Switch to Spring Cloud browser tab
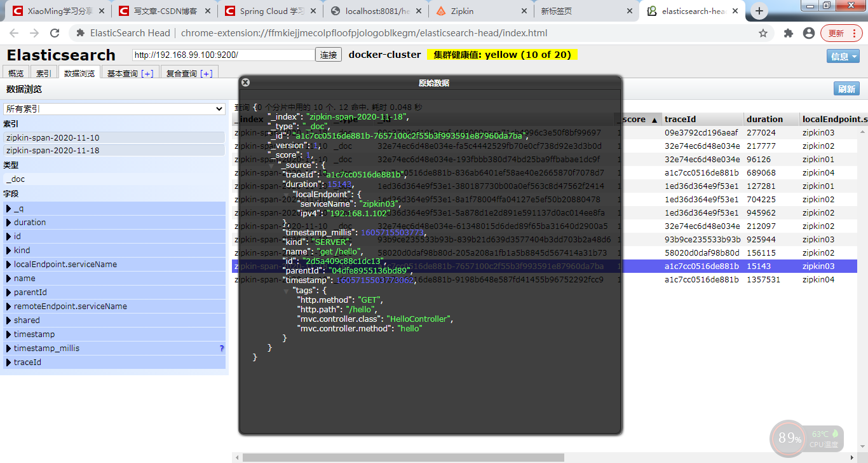Screen dimensions: 868x463 (269, 11)
